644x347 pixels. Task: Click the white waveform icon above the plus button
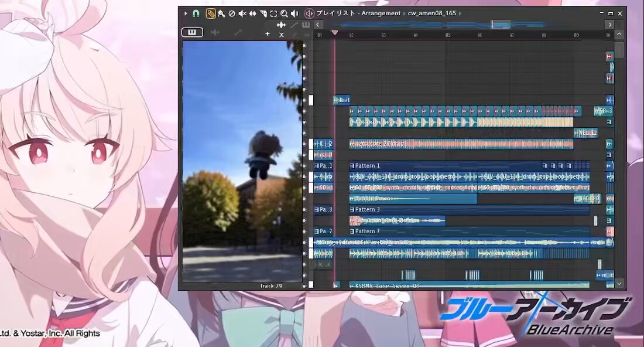(282, 25)
